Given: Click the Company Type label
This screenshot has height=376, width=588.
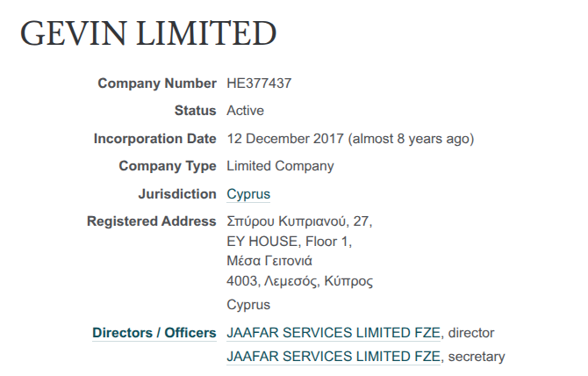Looking at the screenshot, I should [x=167, y=166].
